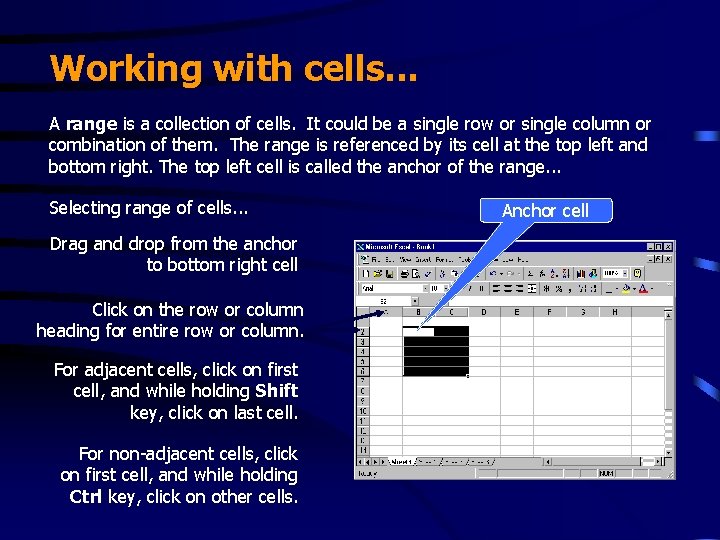The image size is (720, 540).
Task: Click the Increase Decimal icon
Action: [581, 288]
